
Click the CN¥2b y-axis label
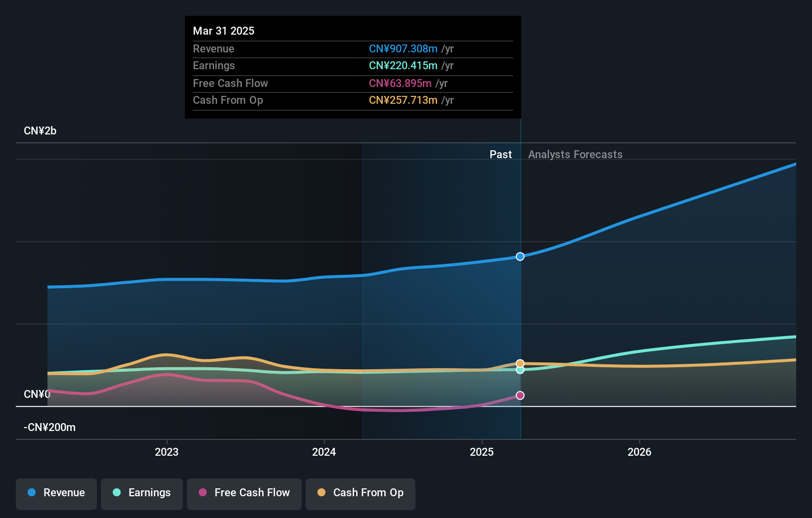40,131
